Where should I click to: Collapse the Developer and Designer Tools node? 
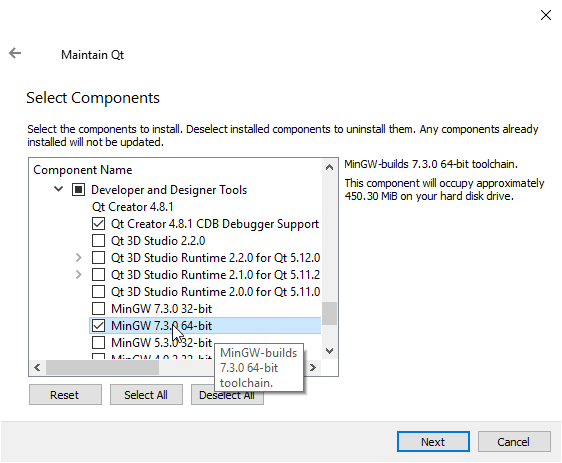(58, 189)
